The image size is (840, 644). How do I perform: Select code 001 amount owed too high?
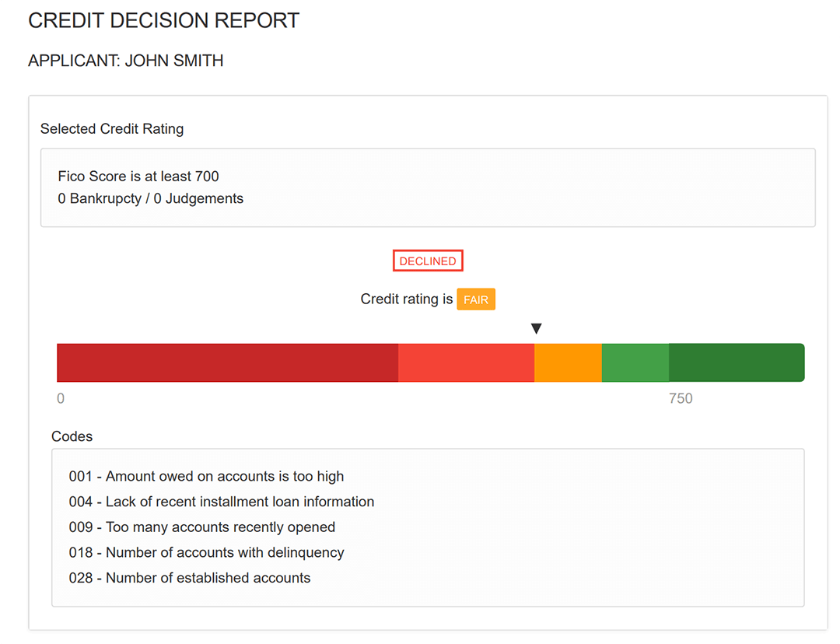pos(206,476)
